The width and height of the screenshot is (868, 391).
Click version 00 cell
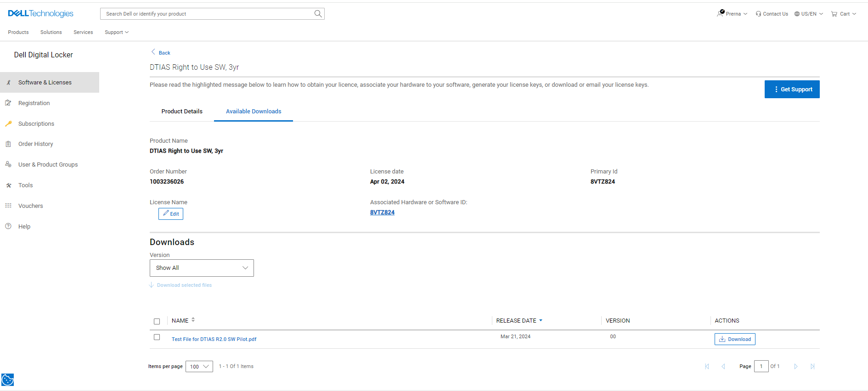[x=613, y=336]
